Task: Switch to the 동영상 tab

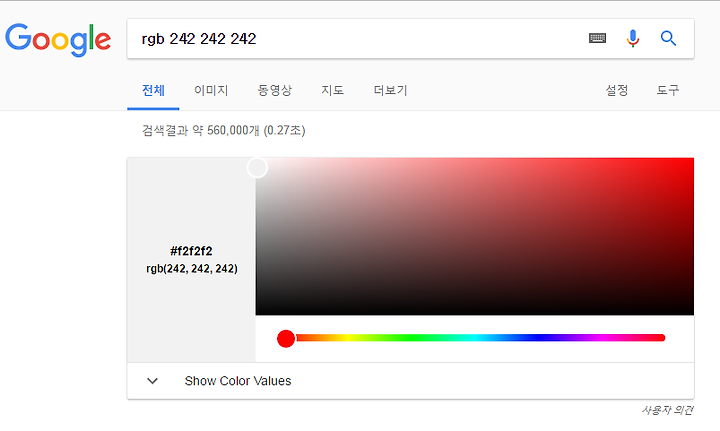Action: 275,90
